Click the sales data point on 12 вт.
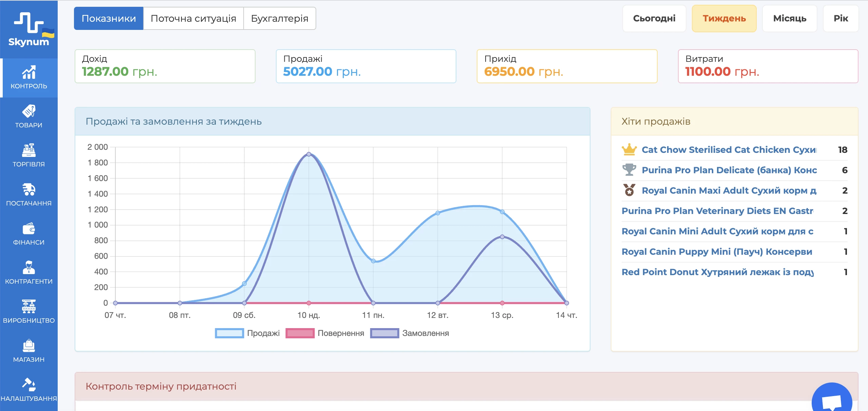868x411 pixels. (x=438, y=213)
